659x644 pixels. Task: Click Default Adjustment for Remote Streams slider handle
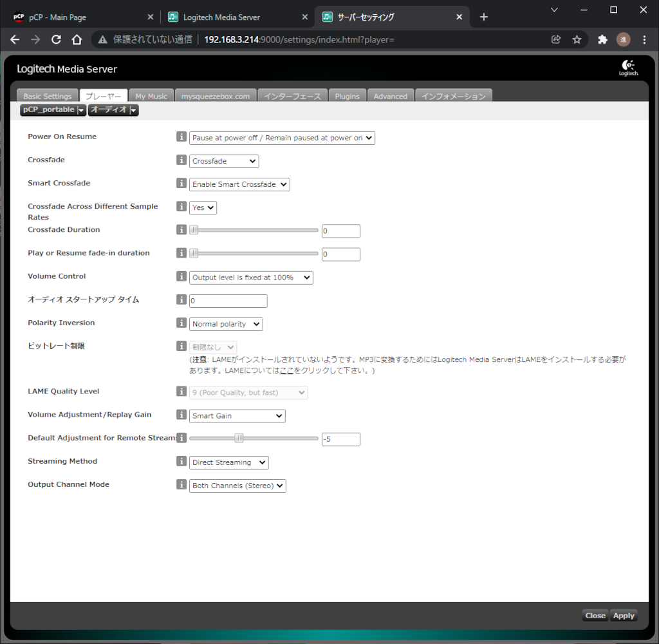(239, 439)
